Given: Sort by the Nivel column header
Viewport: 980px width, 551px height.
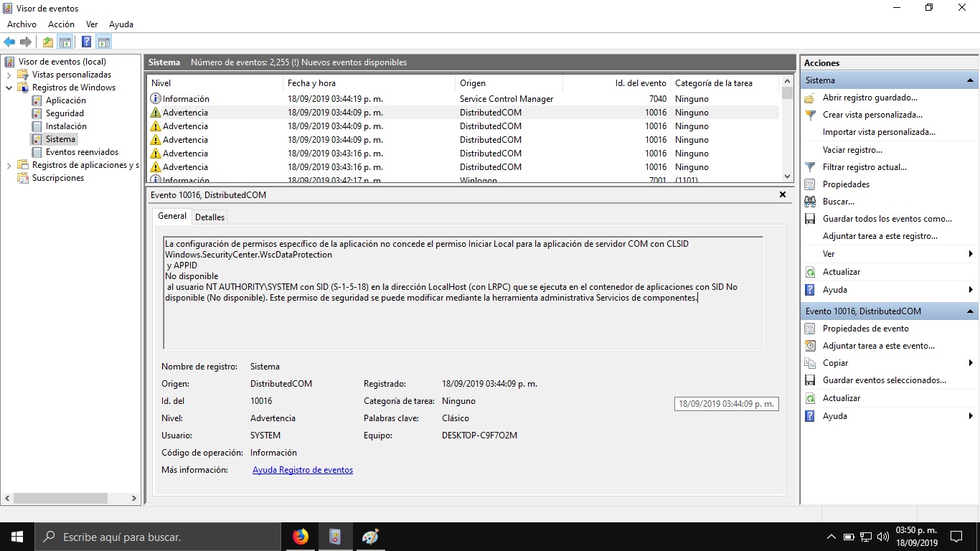Looking at the screenshot, I should 215,83.
